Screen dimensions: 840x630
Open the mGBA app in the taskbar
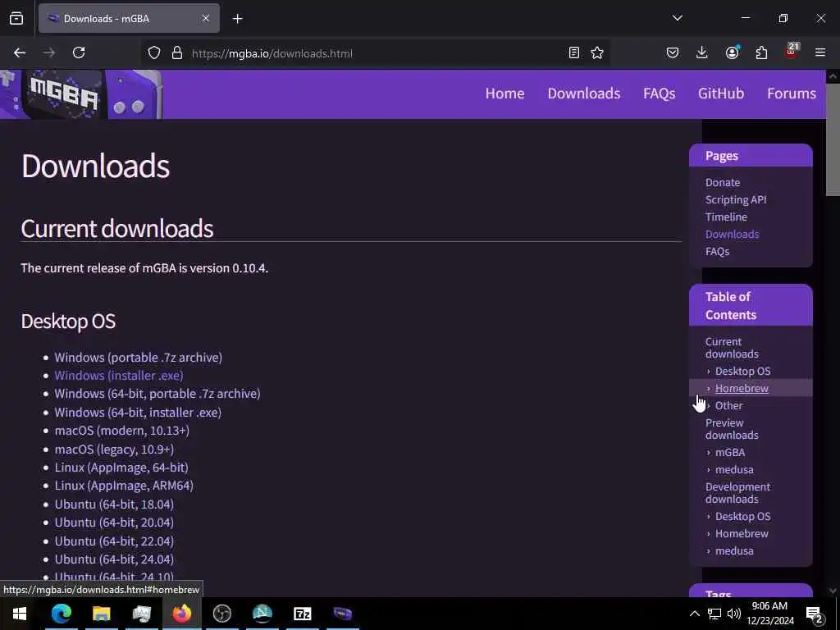(x=342, y=614)
